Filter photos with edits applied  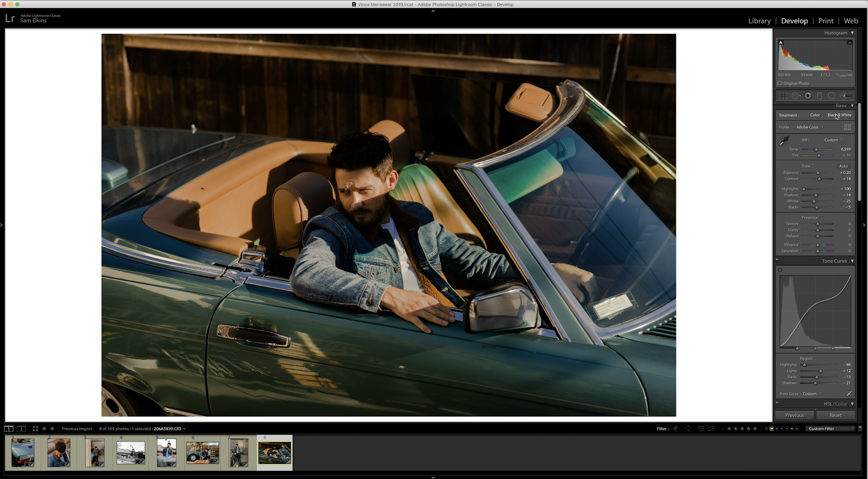pos(701,428)
